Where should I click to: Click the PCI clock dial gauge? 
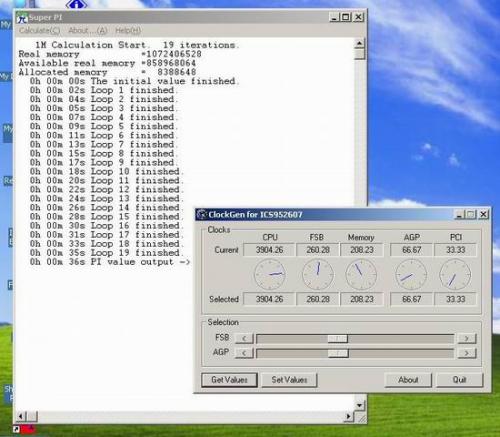[x=455, y=274]
